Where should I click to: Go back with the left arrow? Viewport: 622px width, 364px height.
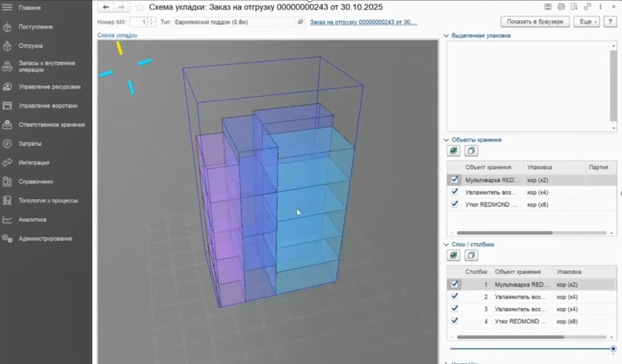[105, 7]
